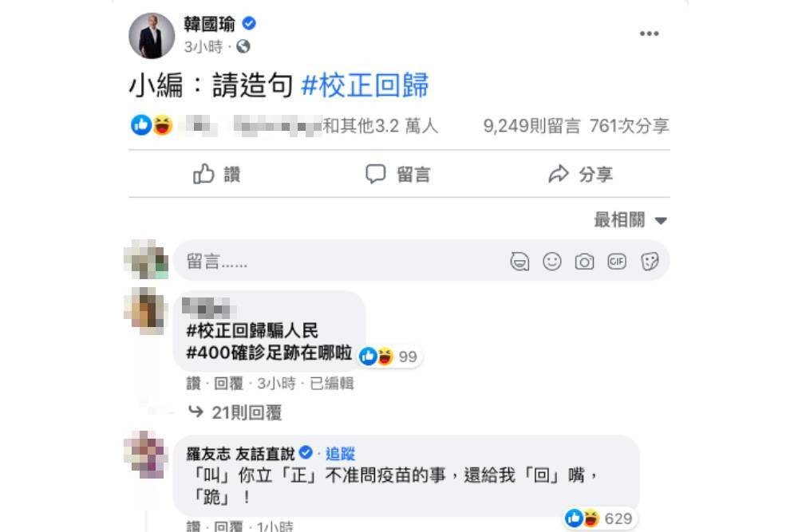Expand the 21則回覆 replies thread
The image size is (798, 532).
235,412
